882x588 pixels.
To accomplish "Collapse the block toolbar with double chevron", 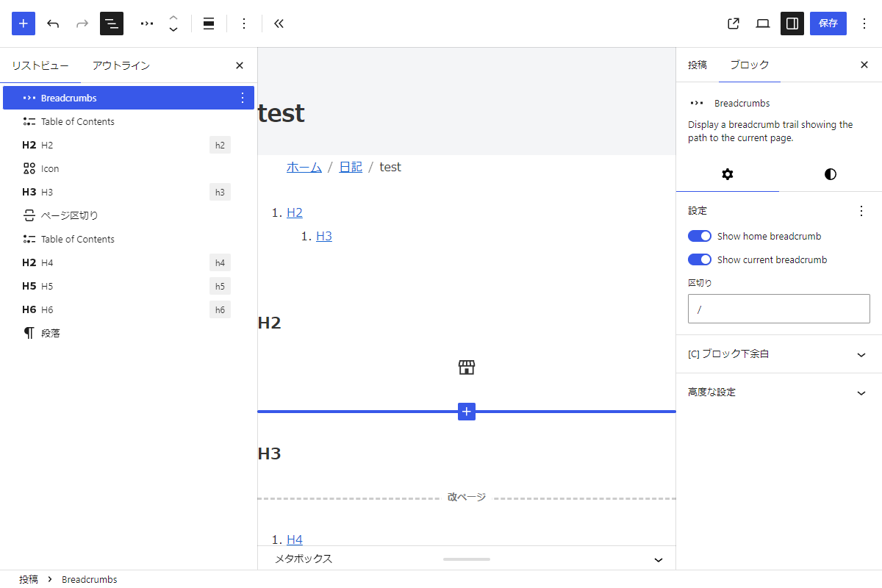I will coord(279,24).
